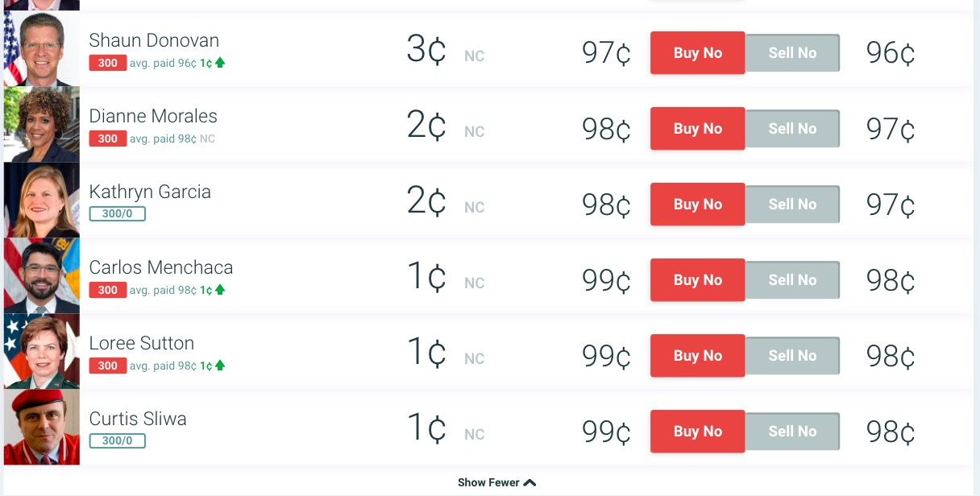
Task: Buy No shares for Curtis Sliwa
Action: [x=697, y=432]
